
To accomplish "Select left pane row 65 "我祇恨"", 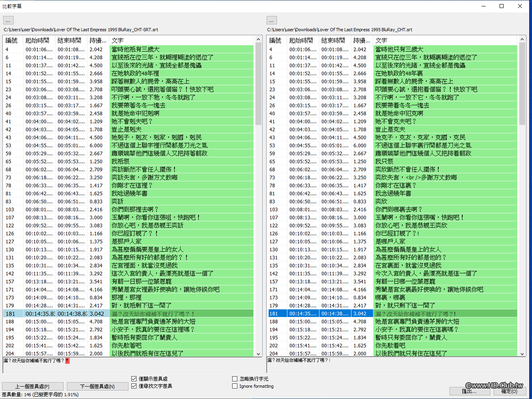I will (128, 161).
